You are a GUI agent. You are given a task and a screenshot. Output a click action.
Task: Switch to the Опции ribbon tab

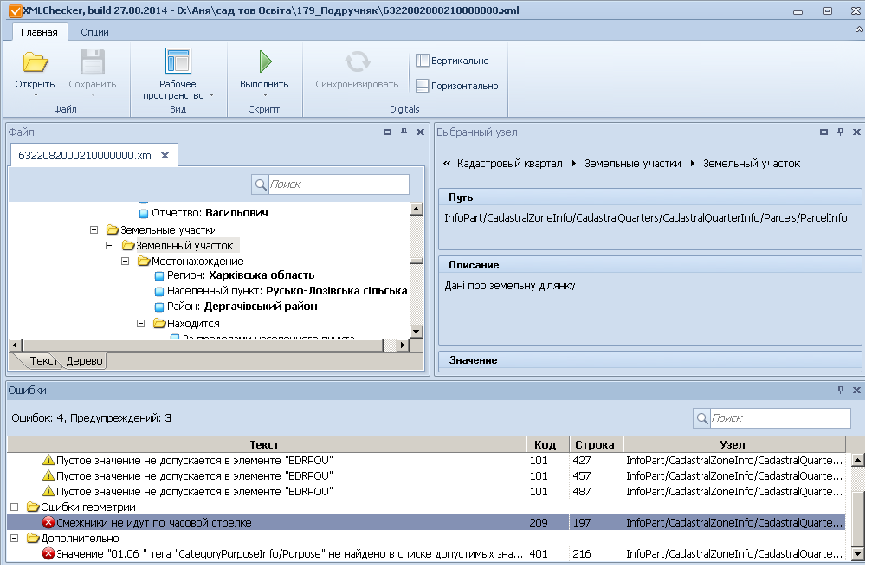[x=94, y=32]
